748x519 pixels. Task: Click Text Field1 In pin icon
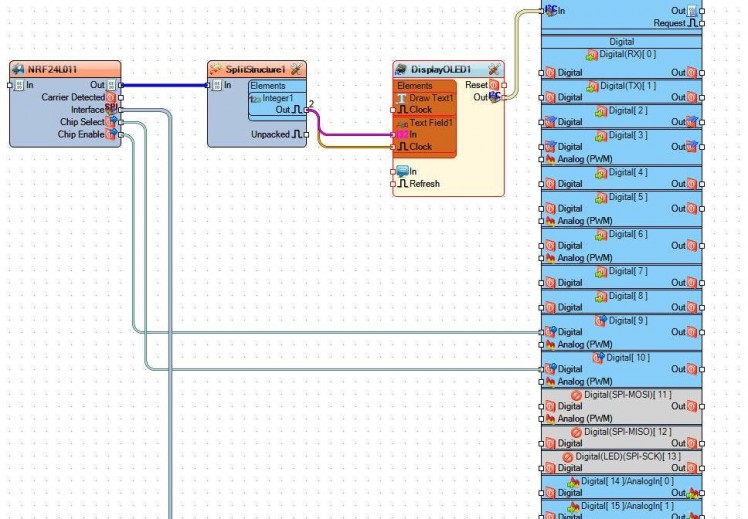(403, 135)
